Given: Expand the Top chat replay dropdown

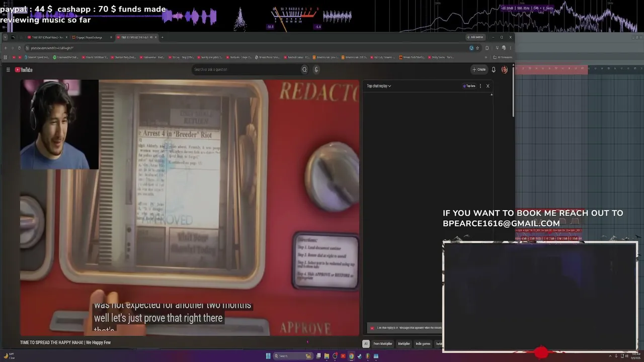Looking at the screenshot, I should pos(379,86).
